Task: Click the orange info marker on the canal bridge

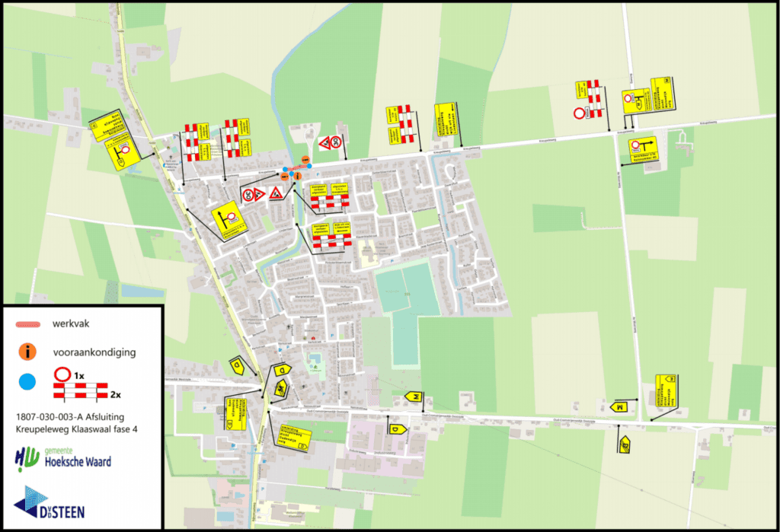Action: pyautogui.click(x=297, y=176)
